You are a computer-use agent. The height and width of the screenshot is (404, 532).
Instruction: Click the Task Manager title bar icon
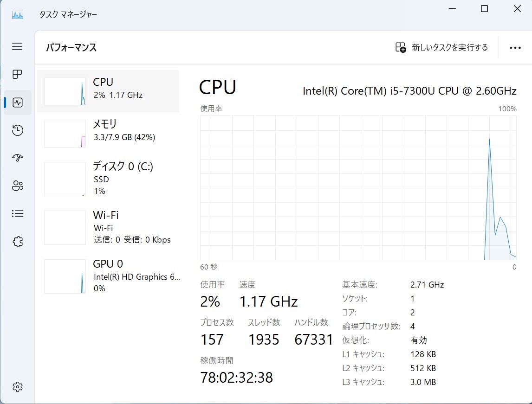coord(17,14)
